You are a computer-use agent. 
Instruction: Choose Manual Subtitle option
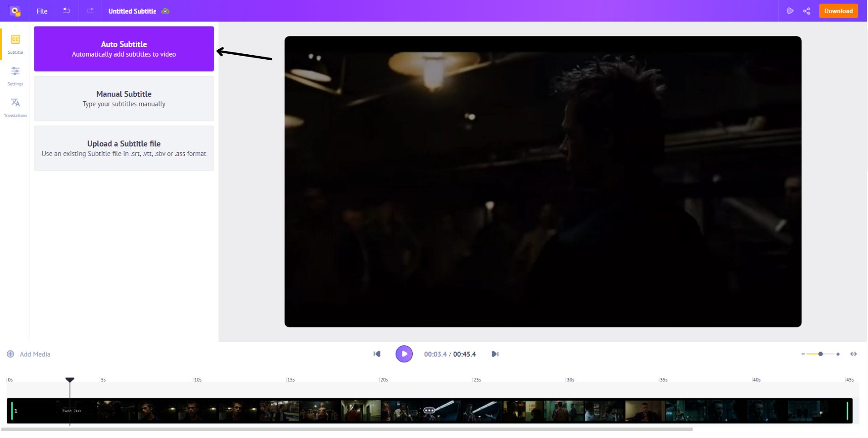[124, 99]
